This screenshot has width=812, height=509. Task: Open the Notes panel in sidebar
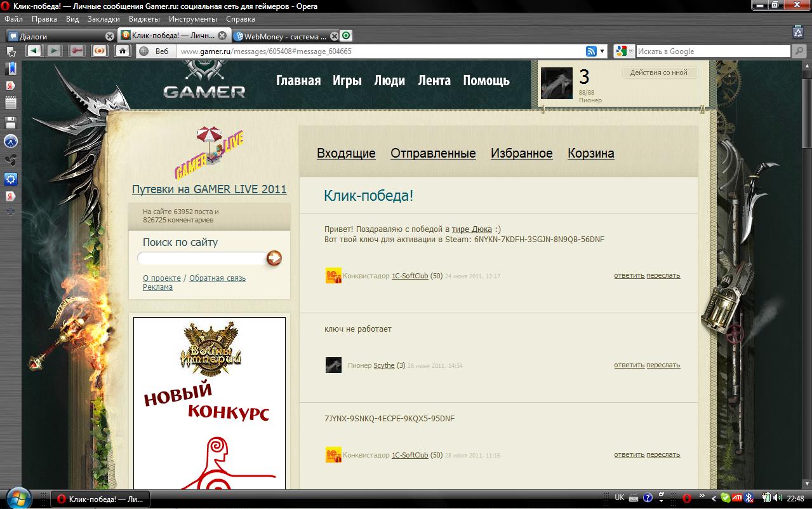[x=11, y=103]
